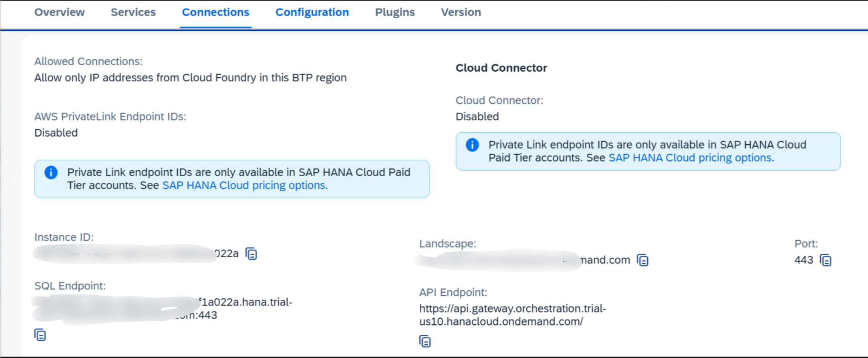Copy the Landscape hostname
The width and height of the screenshot is (868, 358).
coord(643,260)
